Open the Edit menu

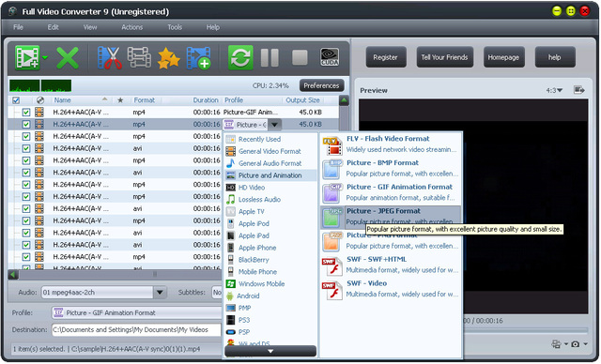click(x=53, y=27)
